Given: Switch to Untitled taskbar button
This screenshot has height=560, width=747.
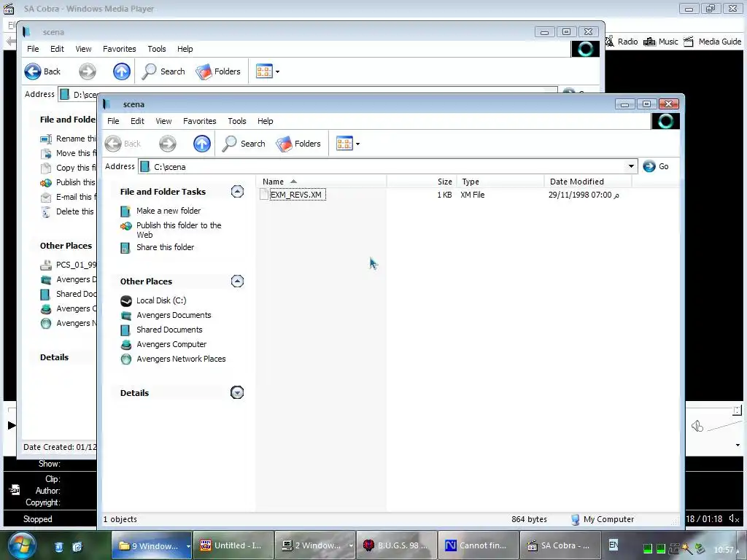Looking at the screenshot, I should click(233, 545).
